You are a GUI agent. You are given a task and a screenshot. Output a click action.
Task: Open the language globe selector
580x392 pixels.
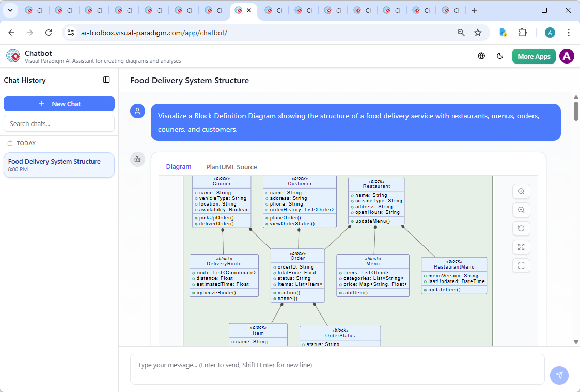(481, 56)
